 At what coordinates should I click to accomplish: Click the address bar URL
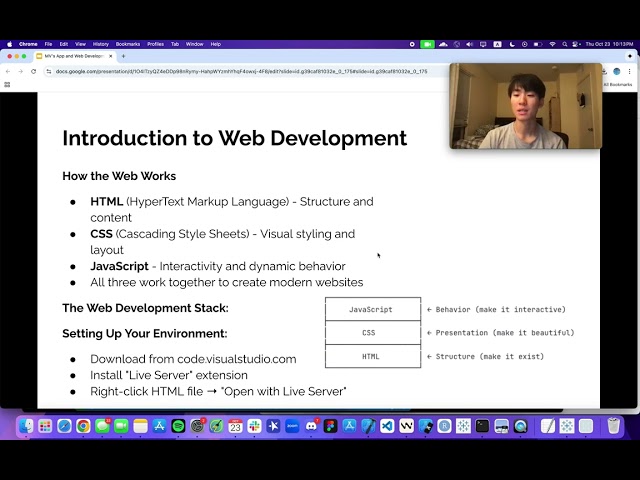point(242,71)
